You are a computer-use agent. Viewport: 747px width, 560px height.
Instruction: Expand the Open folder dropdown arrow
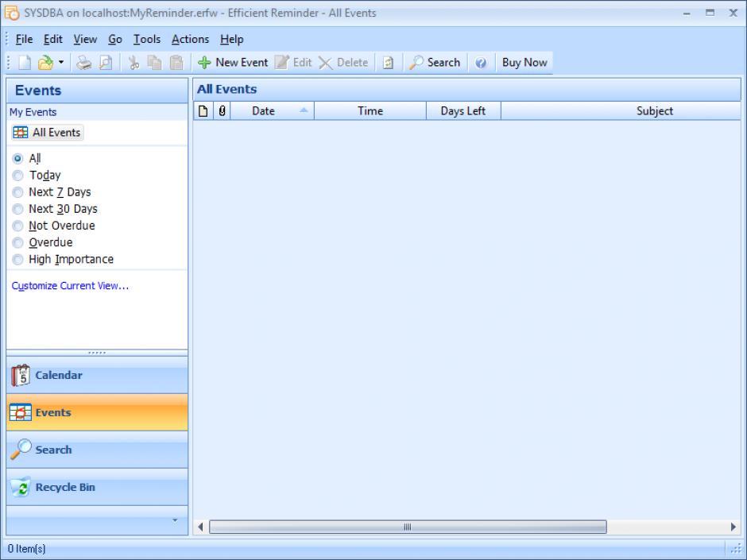click(x=60, y=63)
